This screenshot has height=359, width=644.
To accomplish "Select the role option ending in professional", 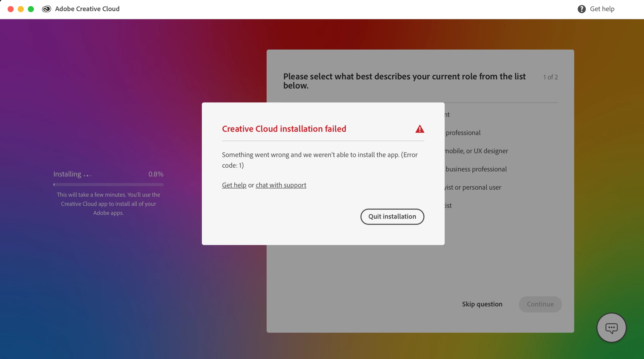I will click(463, 133).
